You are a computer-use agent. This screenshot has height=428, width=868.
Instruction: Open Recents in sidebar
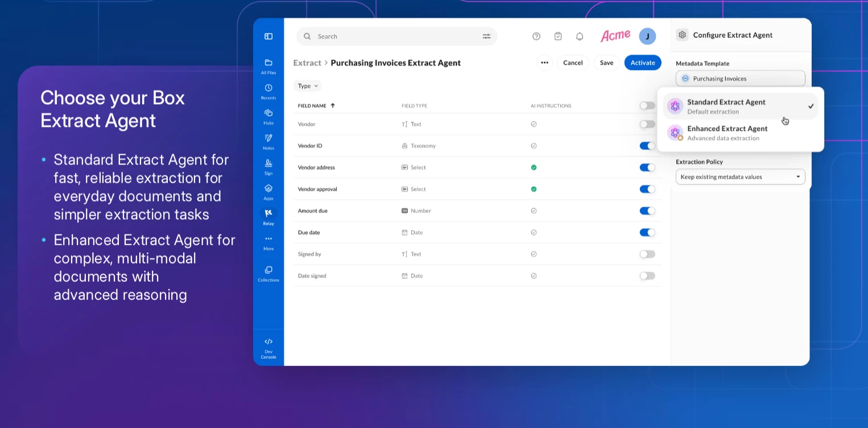tap(268, 91)
